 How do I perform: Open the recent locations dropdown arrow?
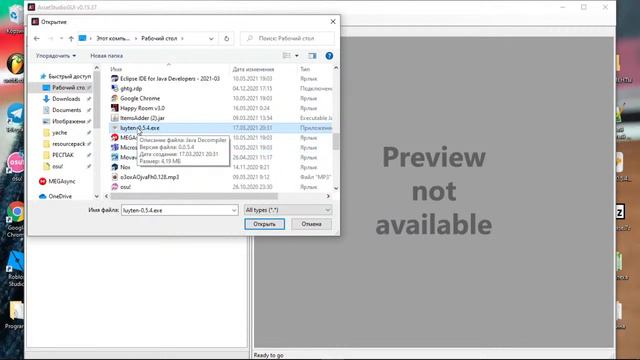[61, 38]
